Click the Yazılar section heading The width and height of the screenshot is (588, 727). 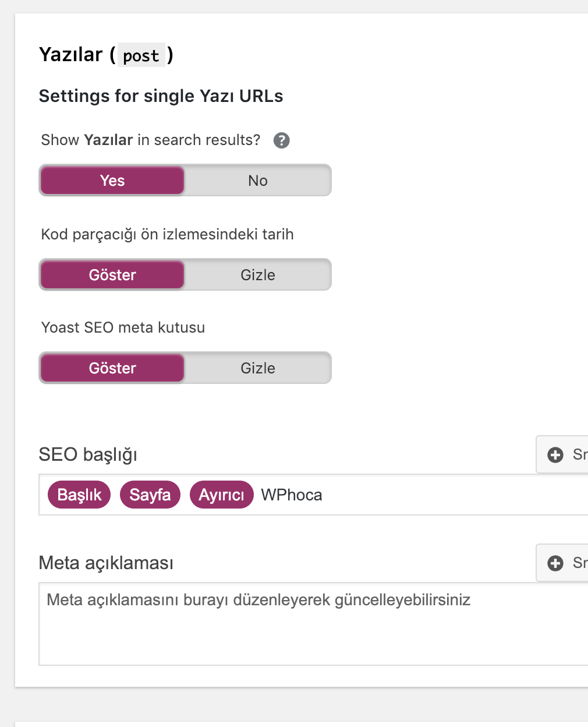[106, 55]
